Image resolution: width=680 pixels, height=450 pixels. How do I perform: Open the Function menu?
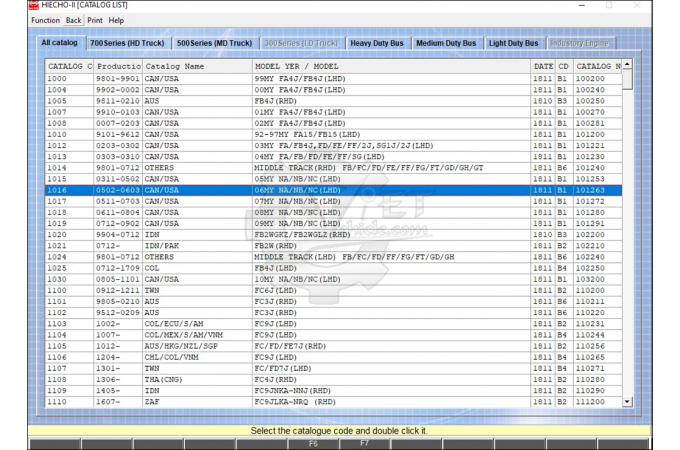coord(45,20)
